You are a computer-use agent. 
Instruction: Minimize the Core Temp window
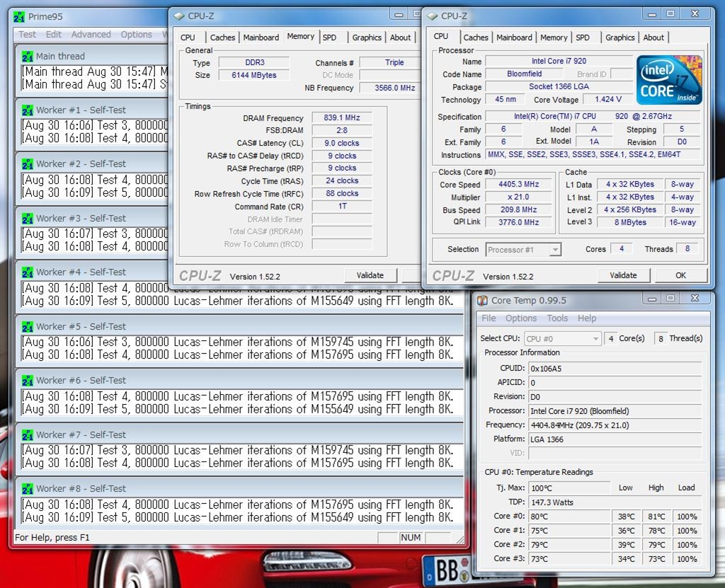click(652, 299)
